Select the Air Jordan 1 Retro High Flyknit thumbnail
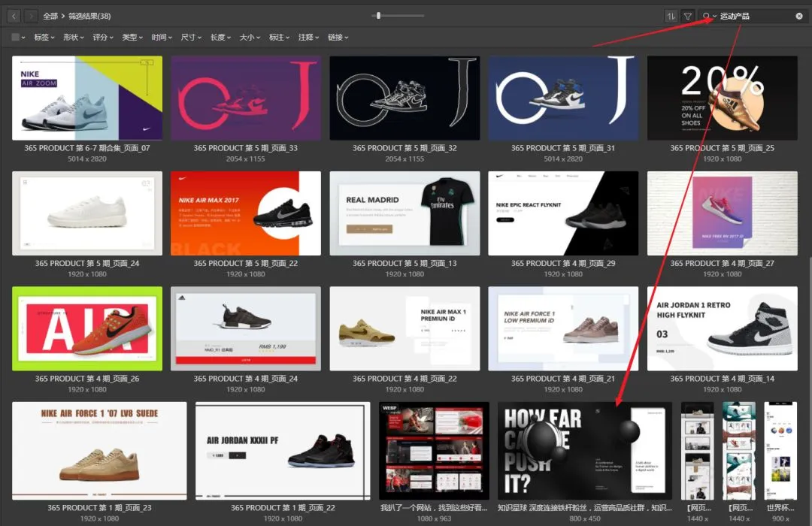 [x=722, y=329]
